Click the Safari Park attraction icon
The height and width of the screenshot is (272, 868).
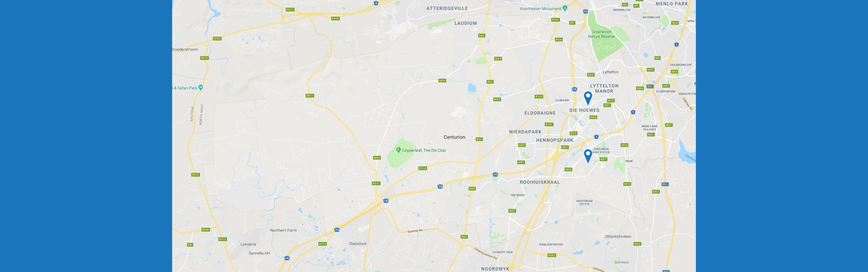[x=200, y=87]
